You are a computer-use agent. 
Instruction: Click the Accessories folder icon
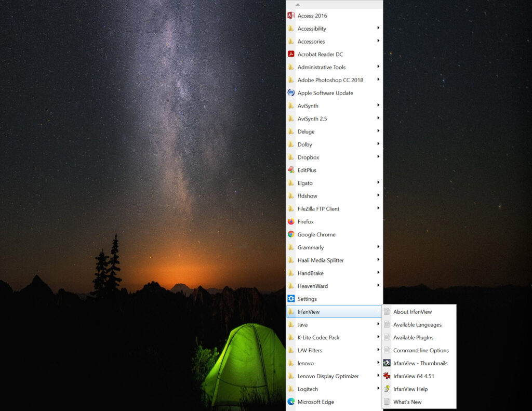coord(291,42)
